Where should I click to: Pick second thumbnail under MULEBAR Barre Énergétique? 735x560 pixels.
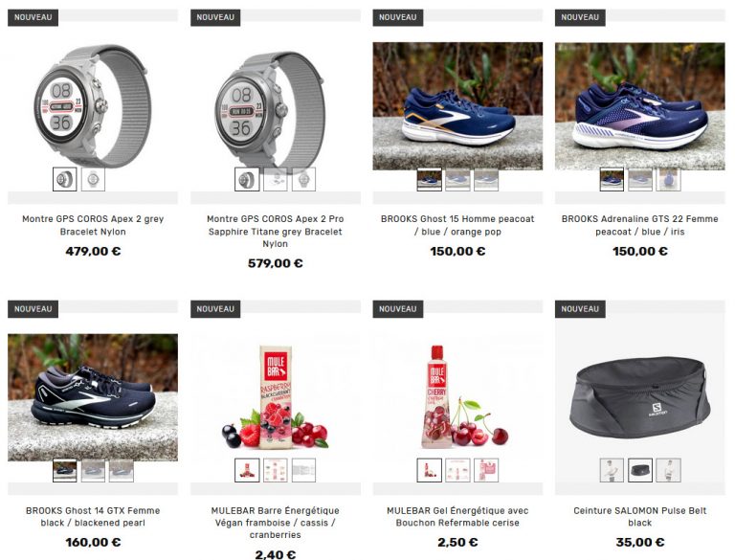point(276,470)
